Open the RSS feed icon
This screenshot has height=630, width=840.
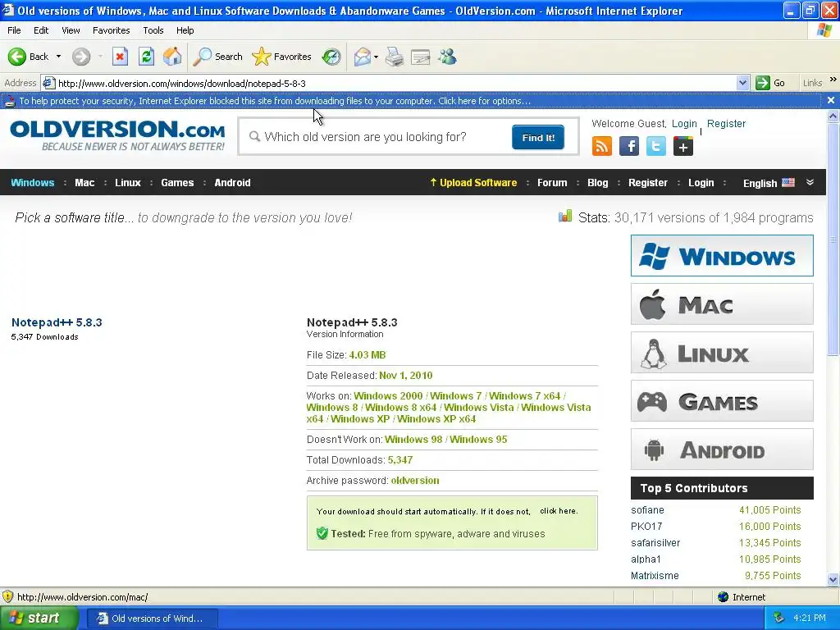(601, 146)
